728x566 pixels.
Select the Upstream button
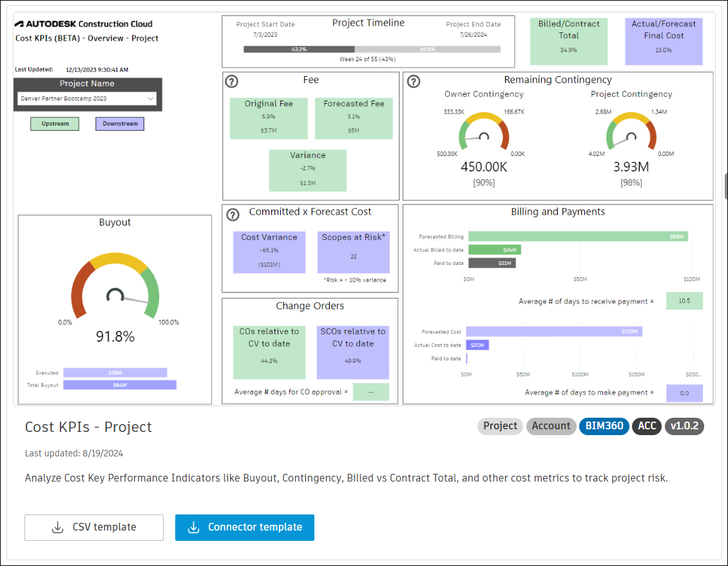pos(55,124)
